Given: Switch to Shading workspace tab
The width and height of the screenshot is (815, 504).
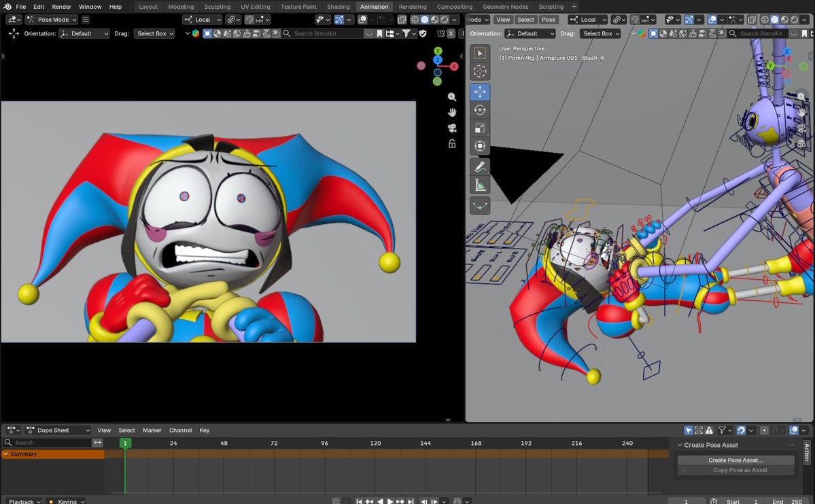Looking at the screenshot, I should tap(339, 7).
